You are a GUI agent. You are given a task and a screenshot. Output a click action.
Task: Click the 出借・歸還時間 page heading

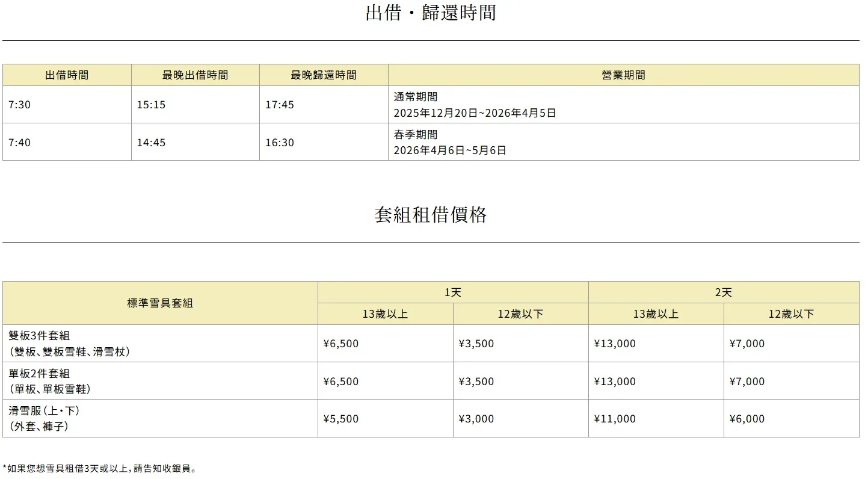pyautogui.click(x=431, y=13)
